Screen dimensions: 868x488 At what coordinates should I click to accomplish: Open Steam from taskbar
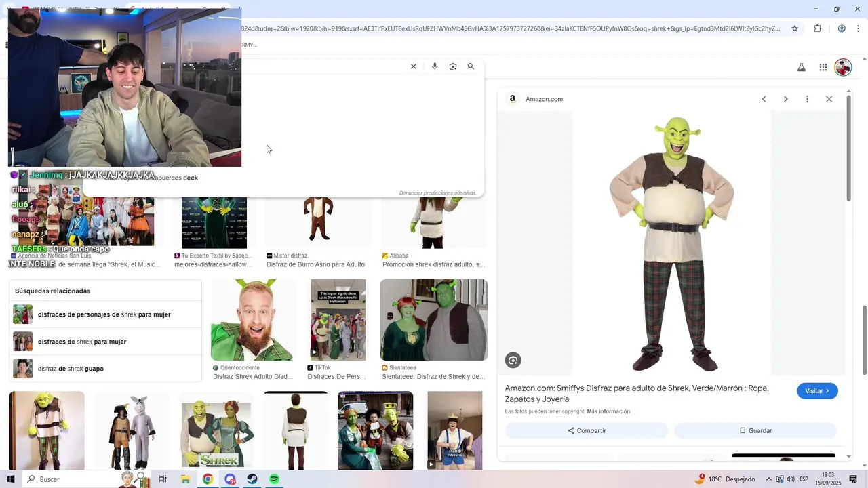pyautogui.click(x=252, y=479)
